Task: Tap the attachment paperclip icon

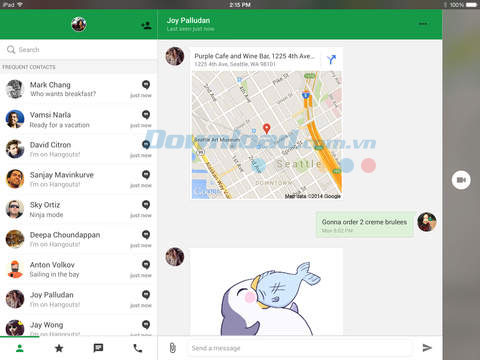Action: pyautogui.click(x=172, y=348)
